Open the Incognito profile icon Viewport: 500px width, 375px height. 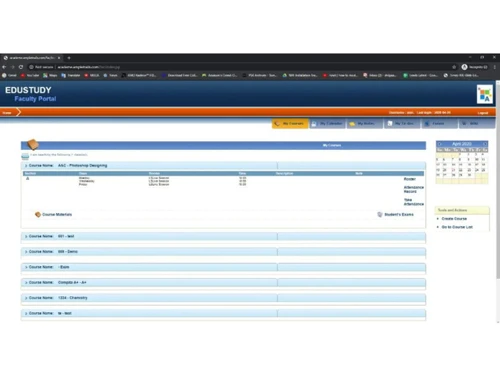(x=464, y=67)
